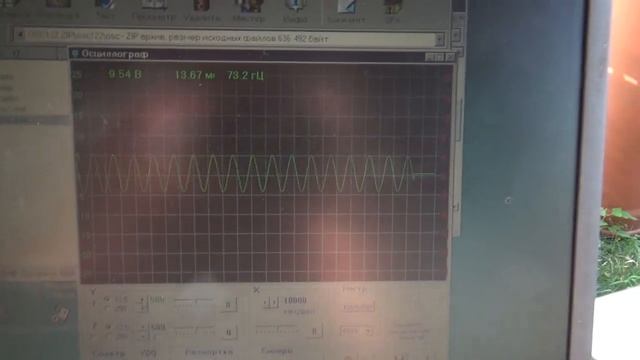The image size is (640, 360).
Task: Close the Осциллограф window
Action: pos(450,57)
